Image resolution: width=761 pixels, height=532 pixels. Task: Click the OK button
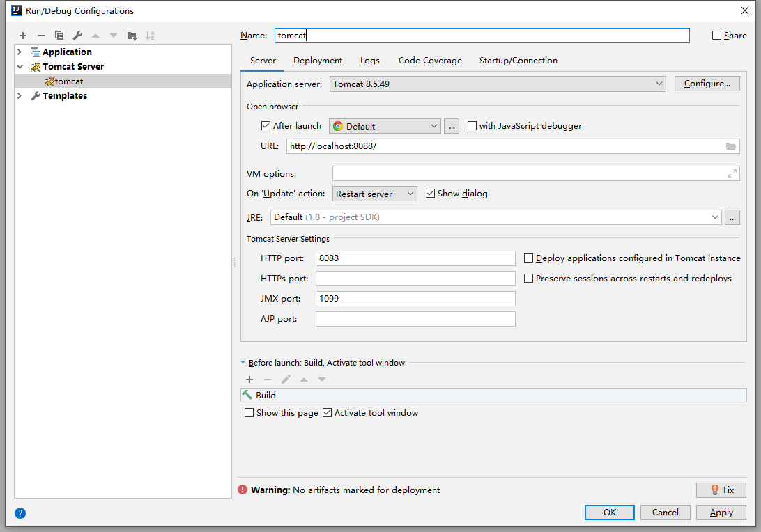pyautogui.click(x=610, y=512)
